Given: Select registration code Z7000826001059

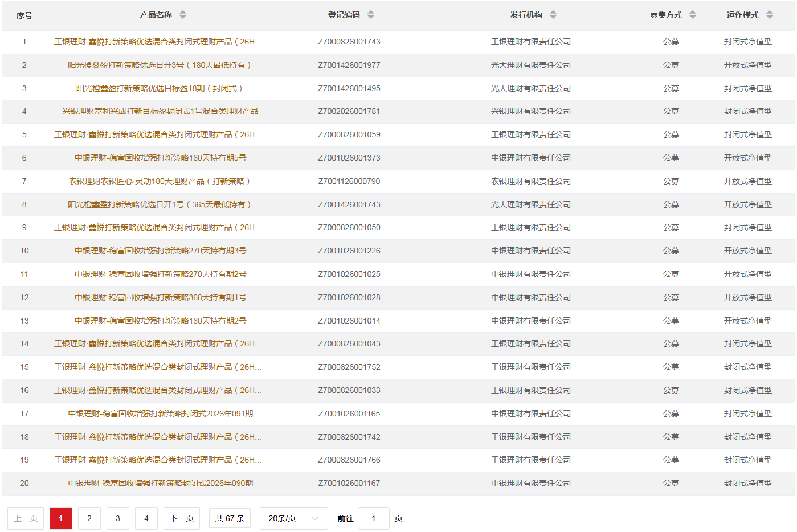Looking at the screenshot, I should (x=349, y=134).
